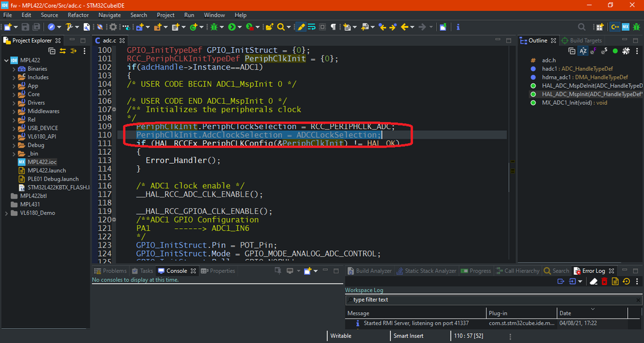This screenshot has height=343, width=644.
Task: Expand the Core folder
Action: click(14, 94)
